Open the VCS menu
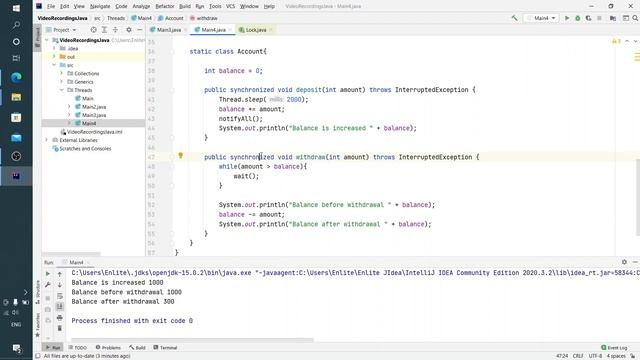640x360 pixels. [x=231, y=6]
